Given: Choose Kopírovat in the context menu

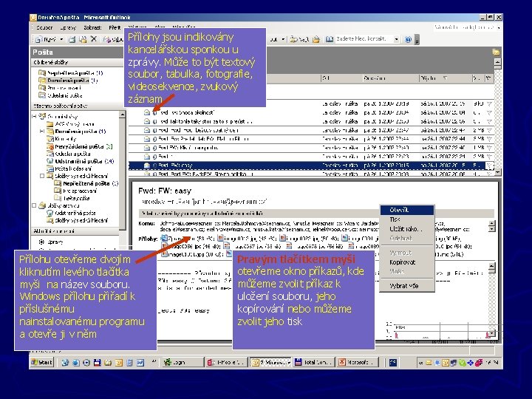Looking at the screenshot, I should tap(407, 262).
